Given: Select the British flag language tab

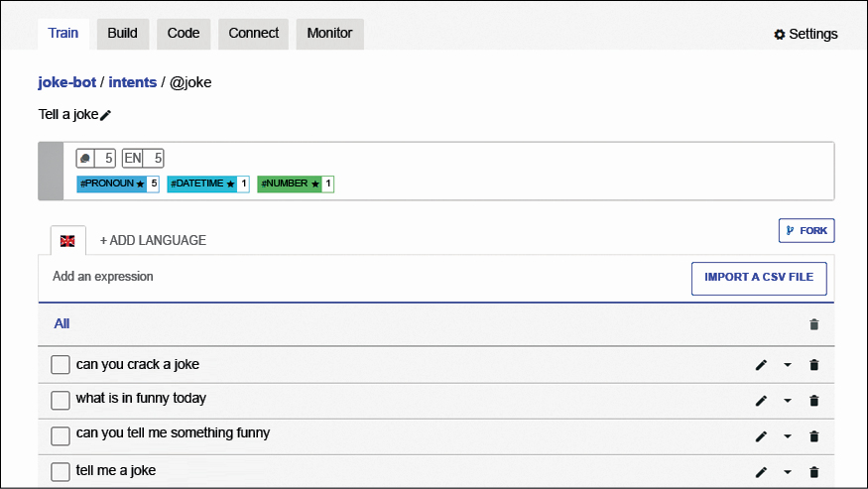Looking at the screenshot, I should pos(67,241).
